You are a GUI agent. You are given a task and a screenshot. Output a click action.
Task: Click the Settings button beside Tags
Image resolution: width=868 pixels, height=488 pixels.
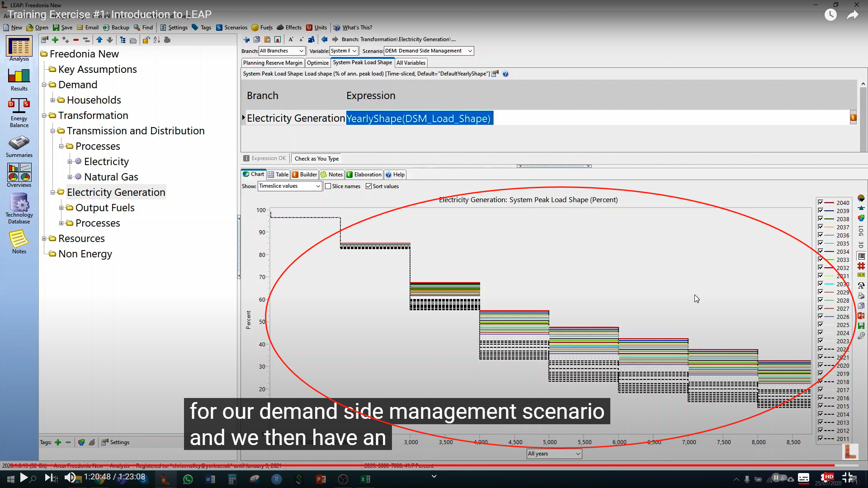115,442
